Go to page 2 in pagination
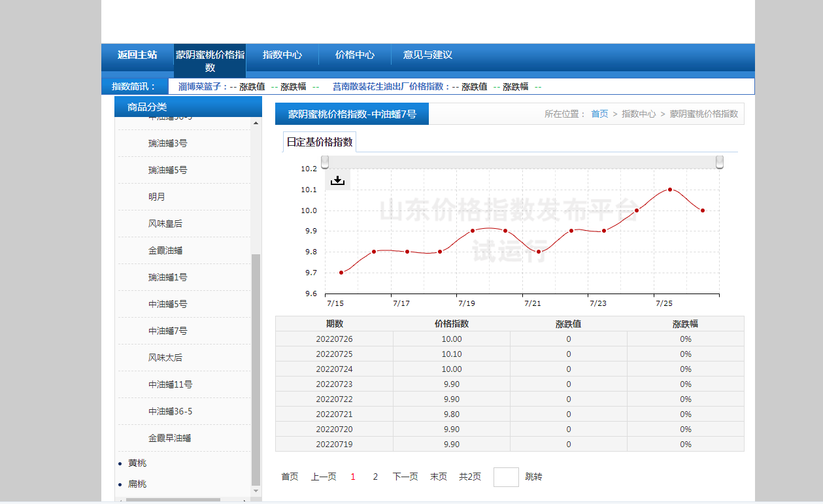Image resolution: width=823 pixels, height=504 pixels. pos(375,477)
